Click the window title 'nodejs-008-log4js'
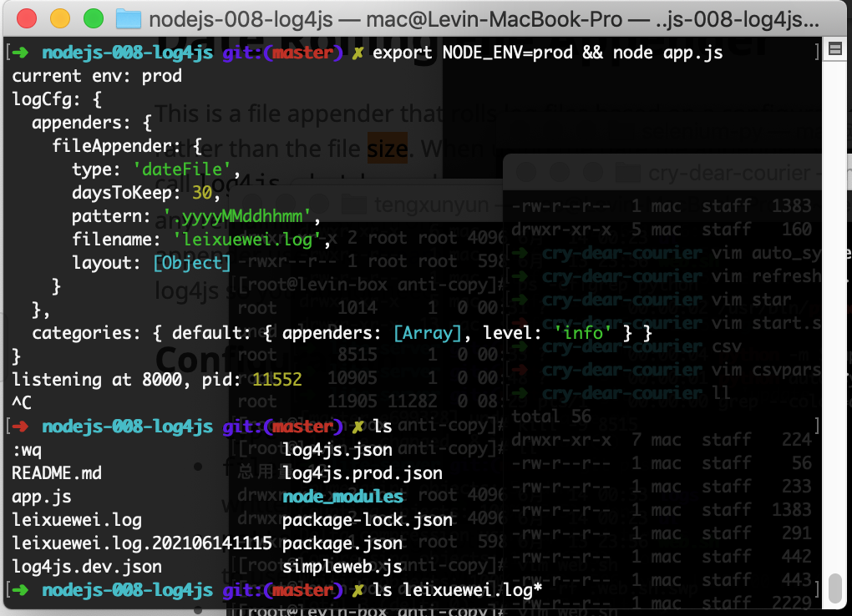 [241, 19]
